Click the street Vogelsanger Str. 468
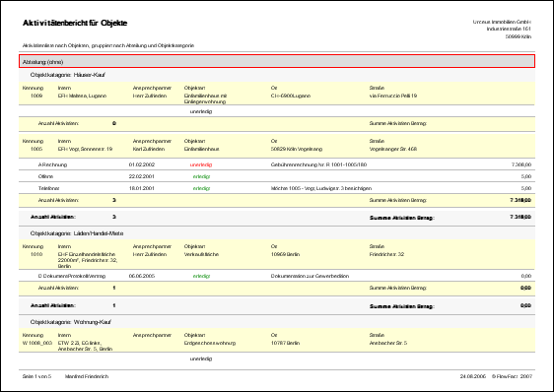554x392 pixels. [393, 149]
